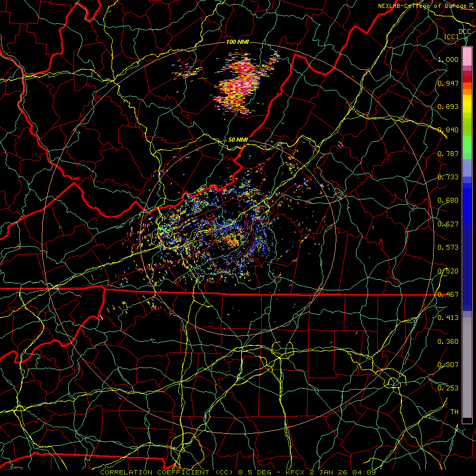The image size is (476, 476).
Task: Click the 0.573 scale label
Action: pyautogui.click(x=448, y=248)
